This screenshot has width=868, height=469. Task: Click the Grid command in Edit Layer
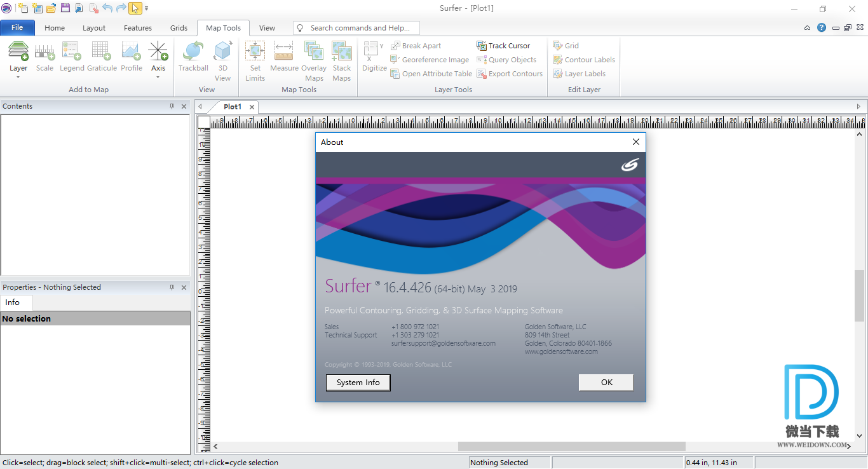(566, 46)
